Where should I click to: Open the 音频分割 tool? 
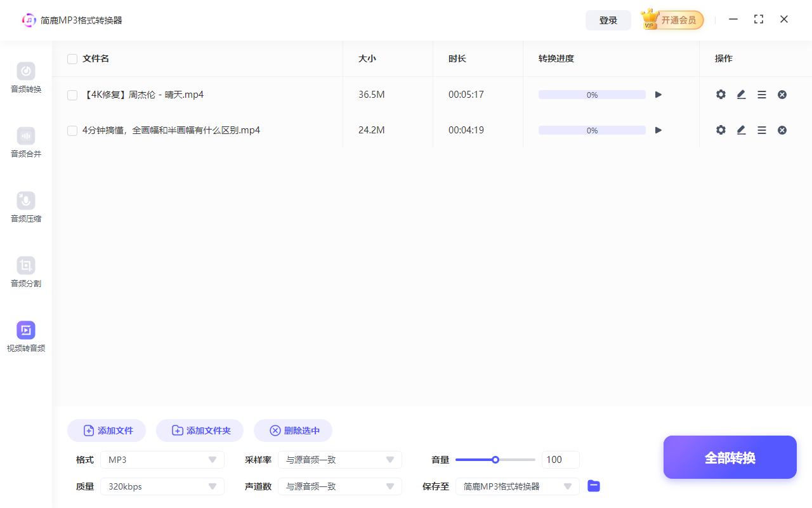25,272
